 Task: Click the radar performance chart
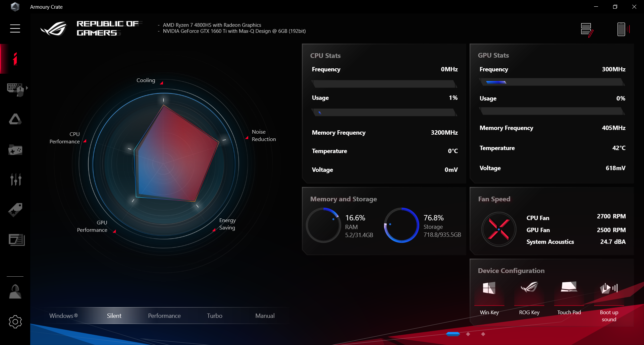pyautogui.click(x=164, y=164)
